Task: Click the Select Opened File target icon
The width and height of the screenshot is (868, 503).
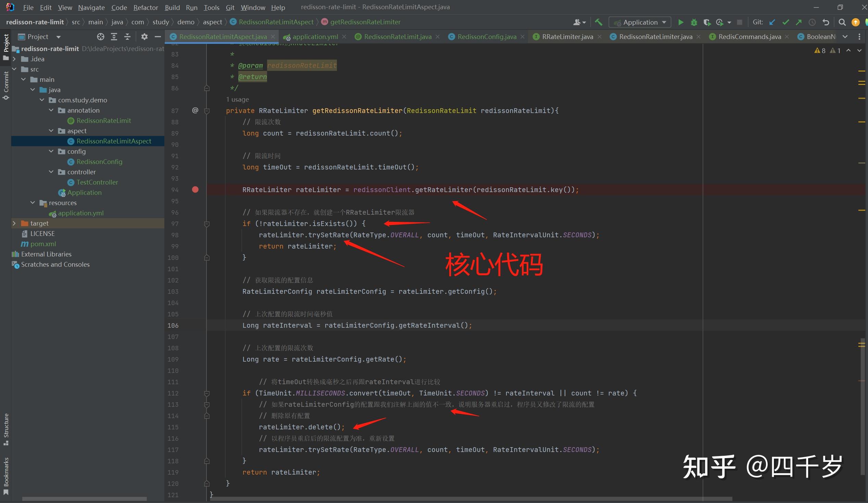Action: coord(100,37)
